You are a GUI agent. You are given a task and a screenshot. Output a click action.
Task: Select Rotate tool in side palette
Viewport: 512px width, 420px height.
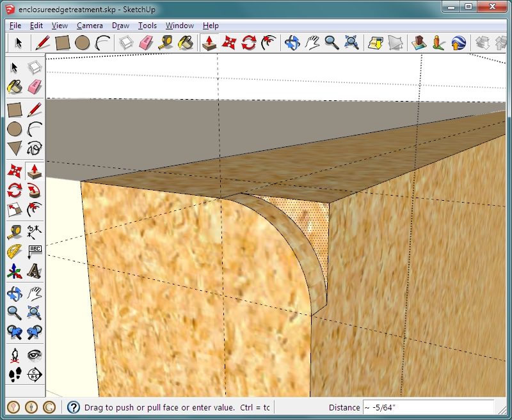[14, 191]
